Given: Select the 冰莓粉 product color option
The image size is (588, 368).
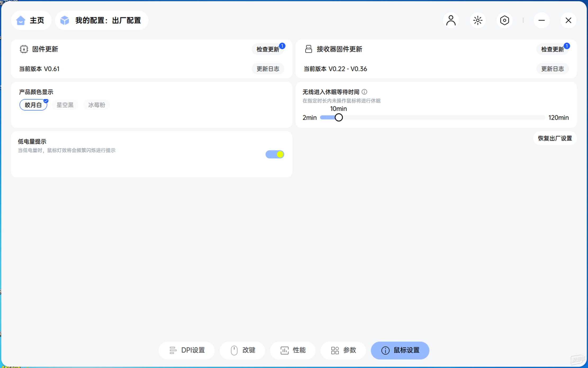Looking at the screenshot, I should tap(97, 105).
